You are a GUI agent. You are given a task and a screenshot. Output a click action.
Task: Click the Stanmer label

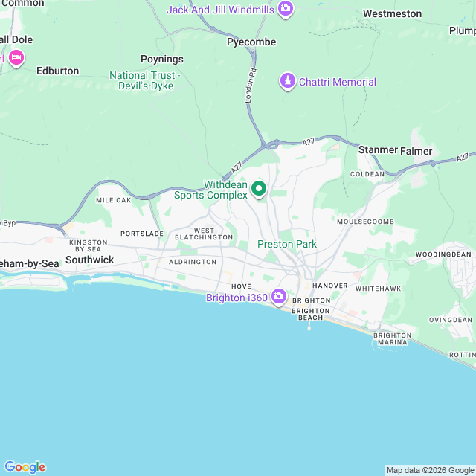pyautogui.click(x=378, y=150)
